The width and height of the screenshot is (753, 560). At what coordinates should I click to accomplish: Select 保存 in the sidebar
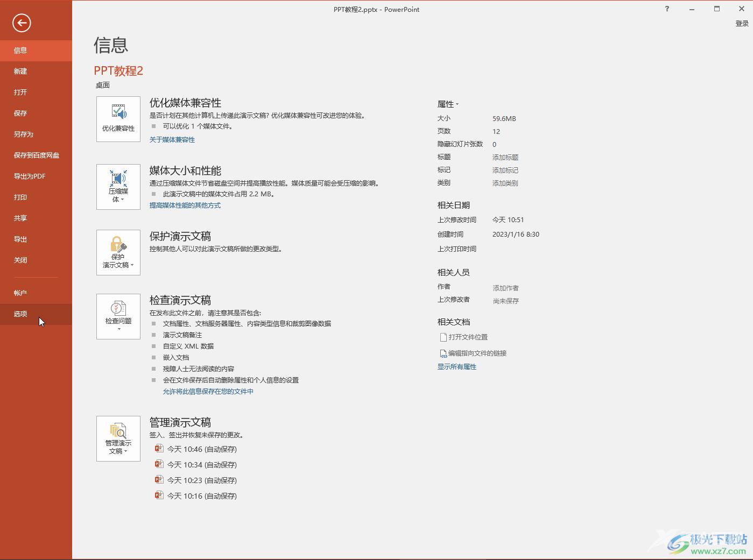(x=36, y=114)
